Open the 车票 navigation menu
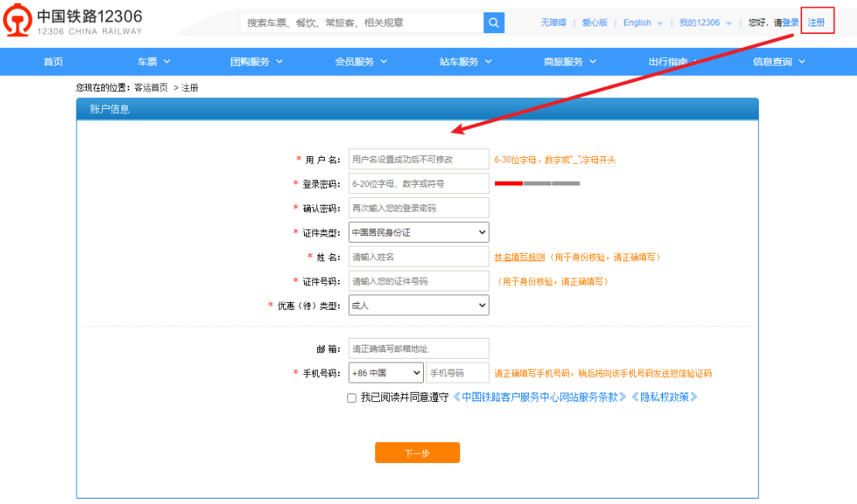Screen dimensions: 857x504 tap(153, 62)
